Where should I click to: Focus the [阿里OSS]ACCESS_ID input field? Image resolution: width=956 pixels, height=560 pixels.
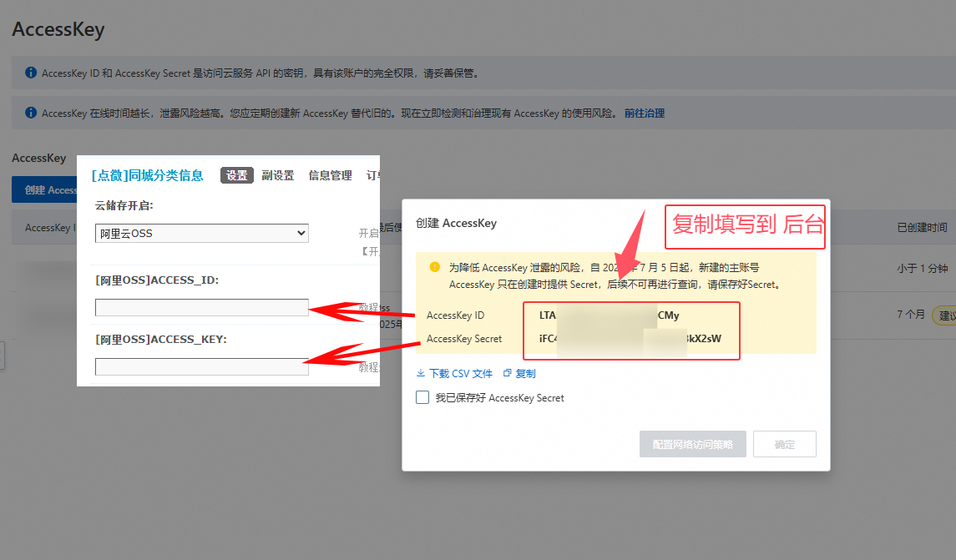click(x=202, y=308)
